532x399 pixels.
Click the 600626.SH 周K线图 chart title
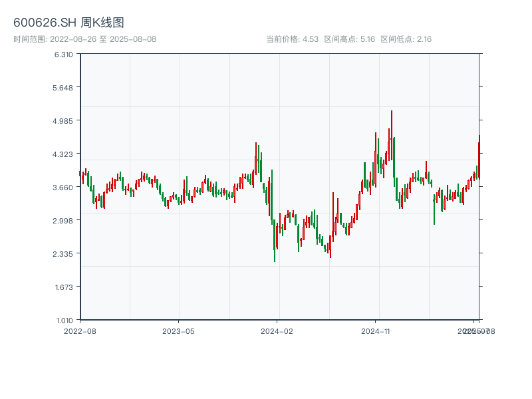68,23
